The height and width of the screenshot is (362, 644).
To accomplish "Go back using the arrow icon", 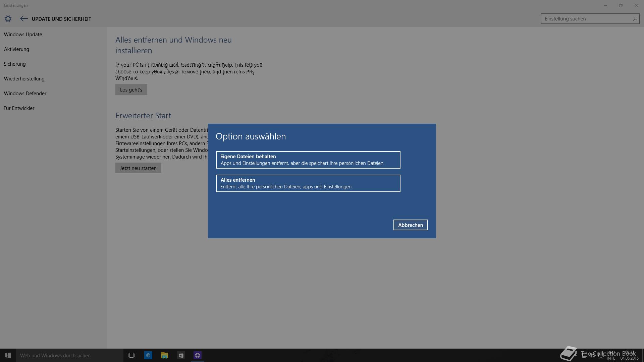I will click(24, 19).
